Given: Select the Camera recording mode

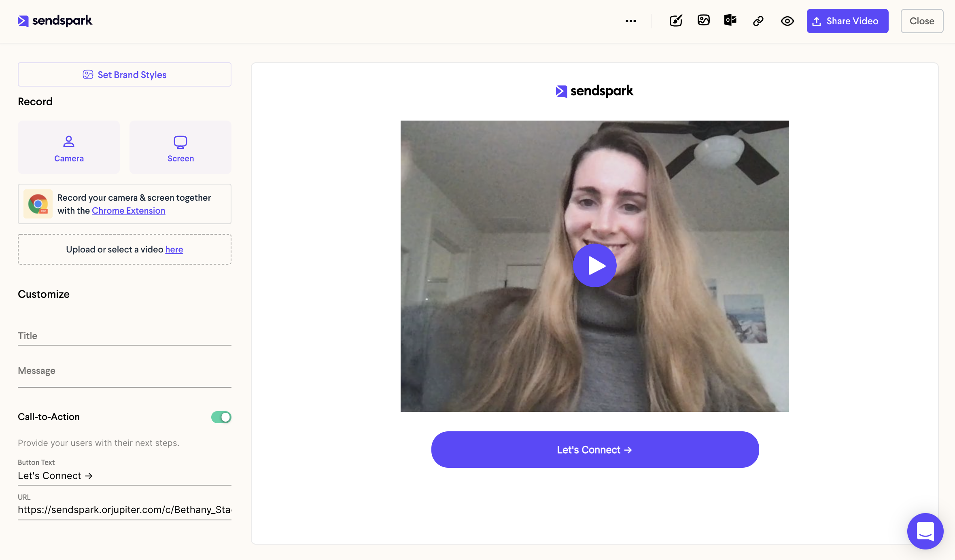Looking at the screenshot, I should pos(69,146).
